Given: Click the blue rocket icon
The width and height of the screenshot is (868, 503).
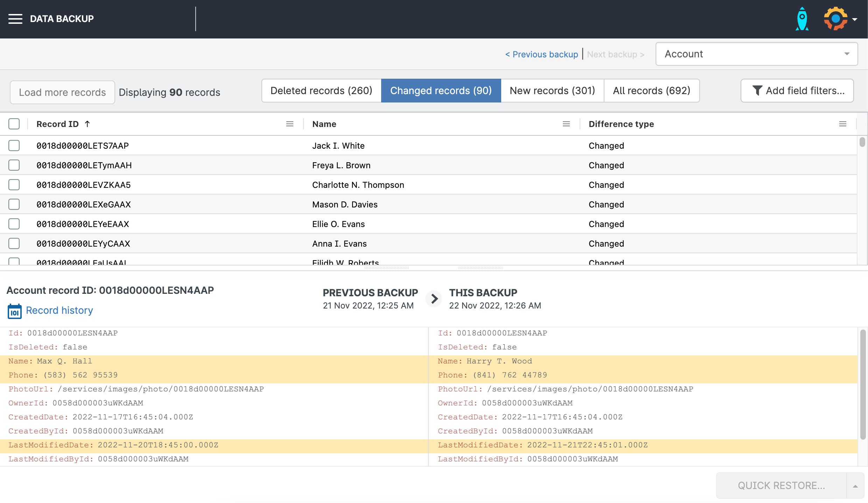Looking at the screenshot, I should 802,19.
